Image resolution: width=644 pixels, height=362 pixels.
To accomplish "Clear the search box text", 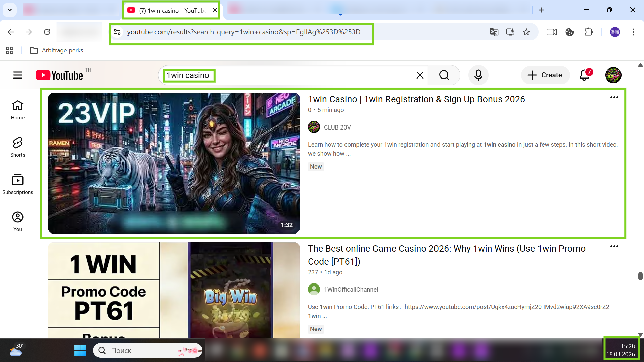I will [x=420, y=75].
